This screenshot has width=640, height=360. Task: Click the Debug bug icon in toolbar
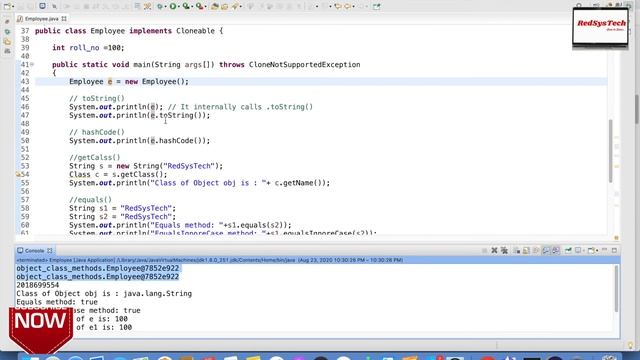point(160,6)
